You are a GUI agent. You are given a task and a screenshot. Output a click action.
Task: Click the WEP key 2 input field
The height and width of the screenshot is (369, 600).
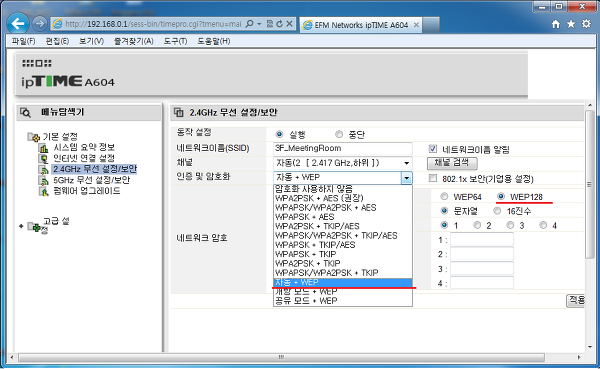482,254
